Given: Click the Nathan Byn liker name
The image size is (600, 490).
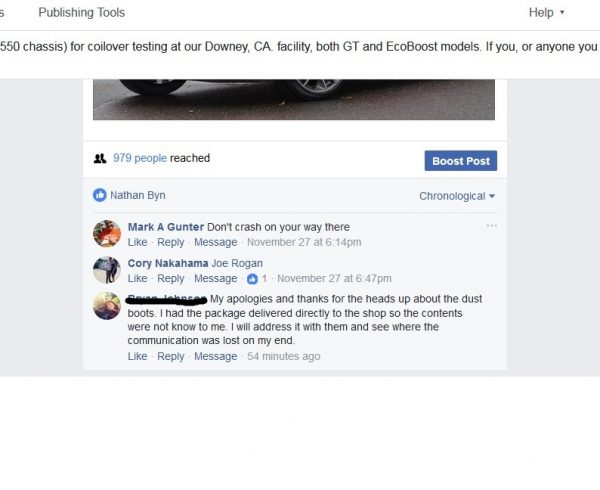Looking at the screenshot, I should tap(138, 195).
